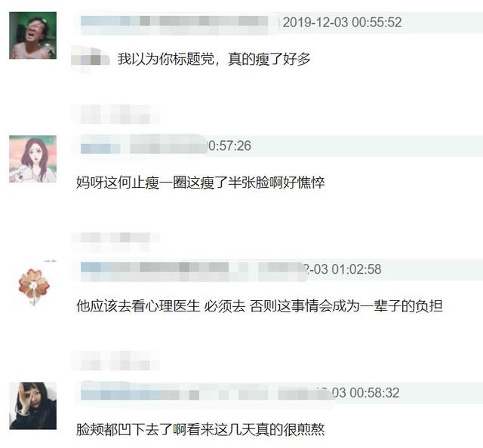Click the 0:57:26 timestamp

[229, 146]
